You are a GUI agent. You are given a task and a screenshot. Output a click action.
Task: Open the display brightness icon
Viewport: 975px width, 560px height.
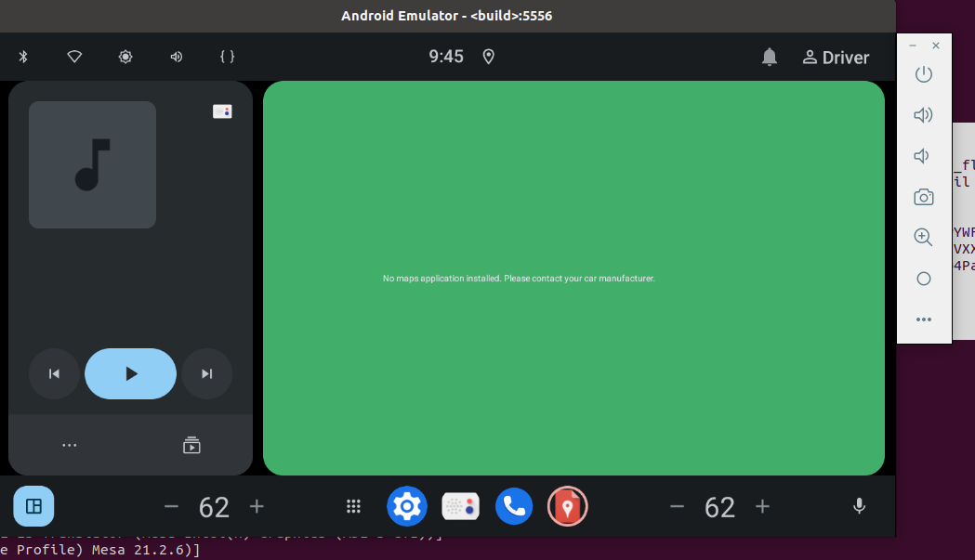point(125,57)
